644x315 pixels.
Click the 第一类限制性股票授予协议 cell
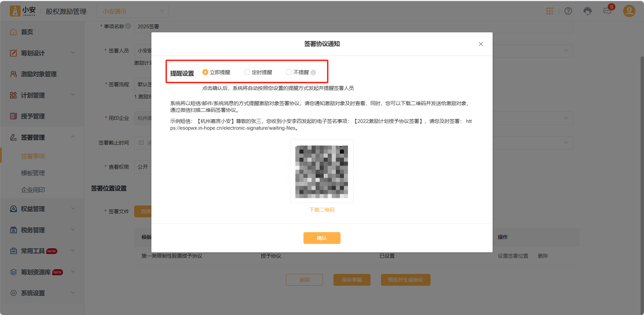click(x=172, y=256)
